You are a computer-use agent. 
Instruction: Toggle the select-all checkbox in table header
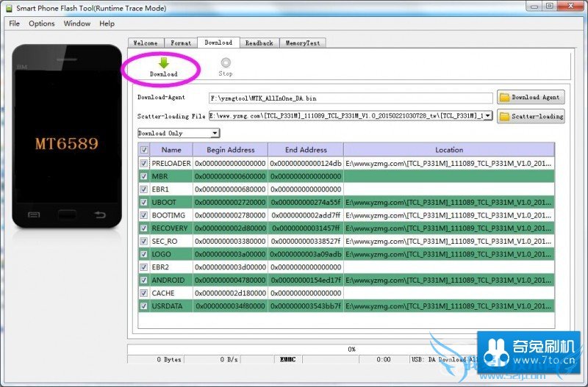click(143, 150)
